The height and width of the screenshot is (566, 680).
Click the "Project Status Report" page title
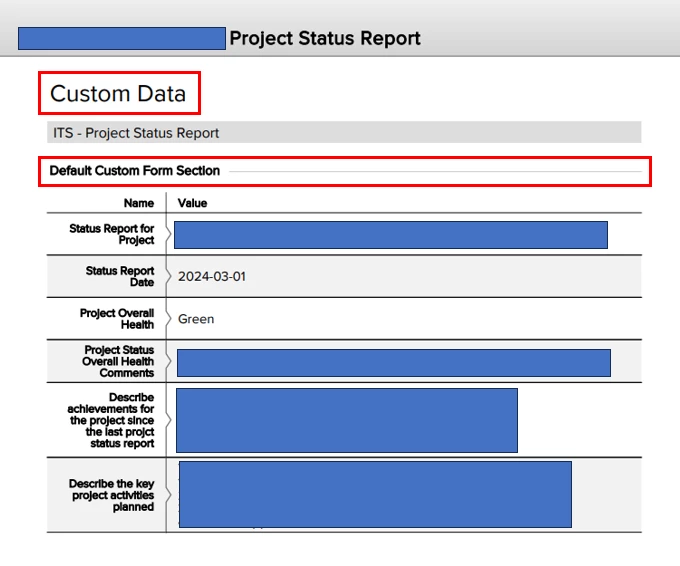(325, 38)
